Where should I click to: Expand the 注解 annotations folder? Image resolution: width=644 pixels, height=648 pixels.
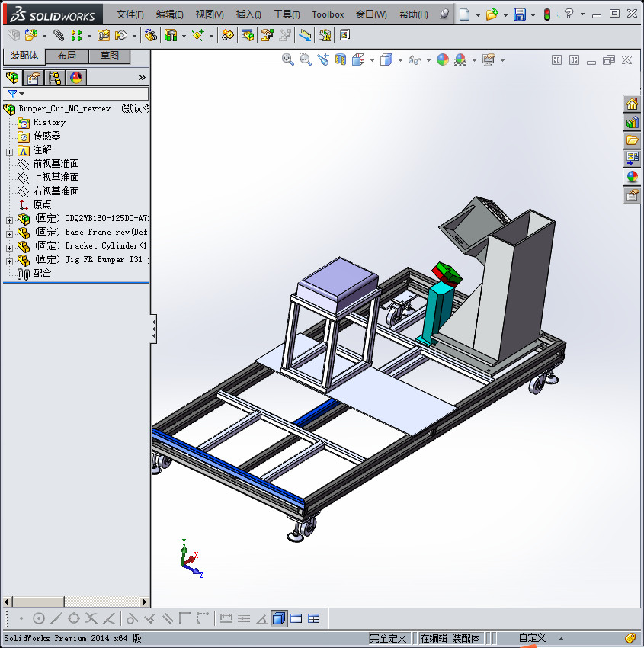click(9, 151)
